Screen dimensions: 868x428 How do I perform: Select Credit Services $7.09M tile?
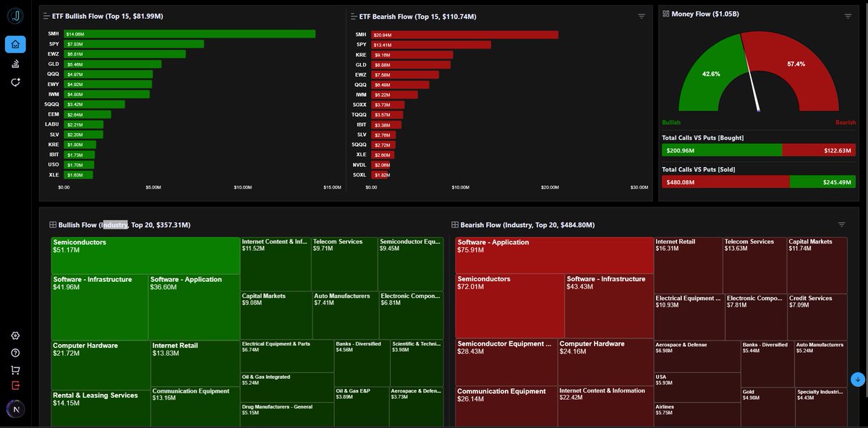point(817,316)
